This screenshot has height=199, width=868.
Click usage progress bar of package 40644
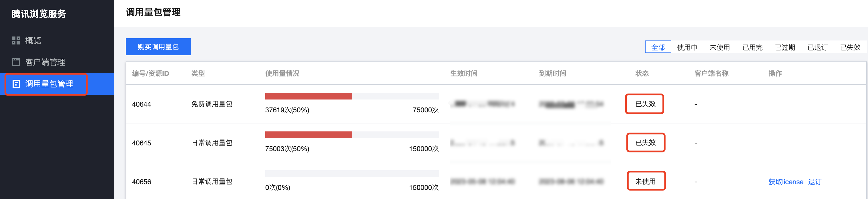352,96
